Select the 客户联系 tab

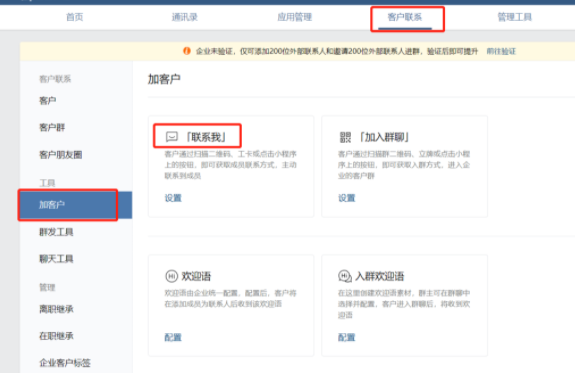404,17
